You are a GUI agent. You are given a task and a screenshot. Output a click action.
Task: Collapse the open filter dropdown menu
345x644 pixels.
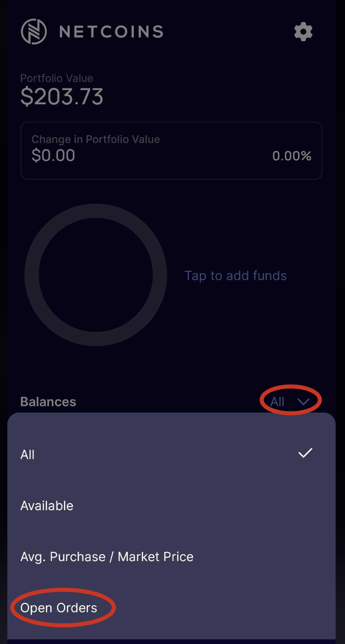click(290, 401)
